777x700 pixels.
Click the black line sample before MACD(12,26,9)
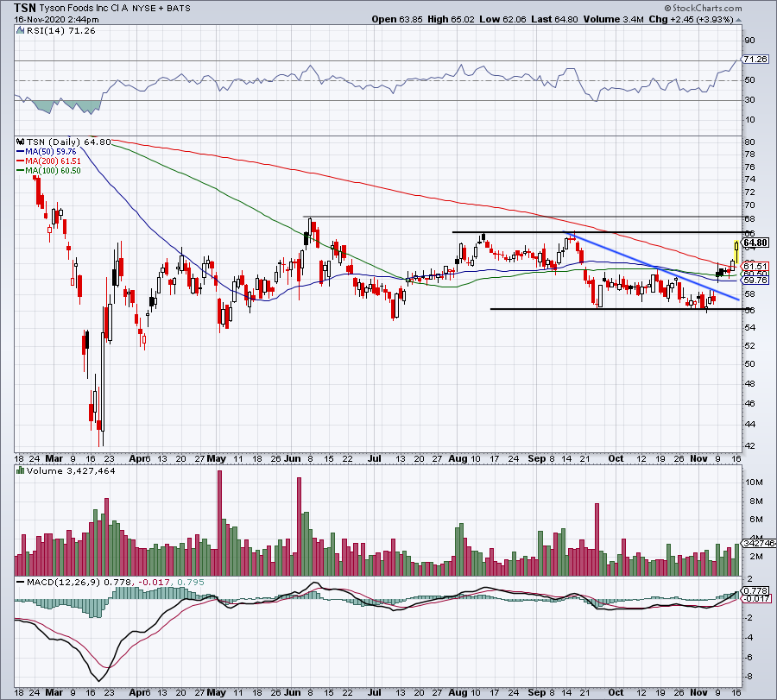point(21,582)
